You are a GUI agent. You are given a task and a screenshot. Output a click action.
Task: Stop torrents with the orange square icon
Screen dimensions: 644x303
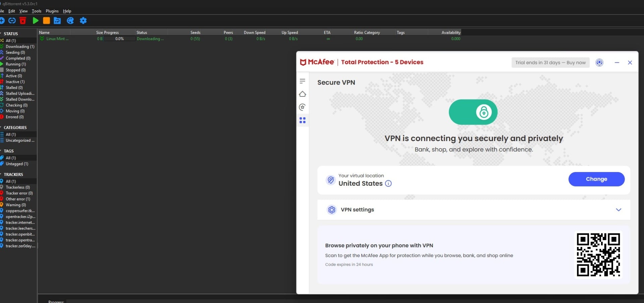pos(46,21)
